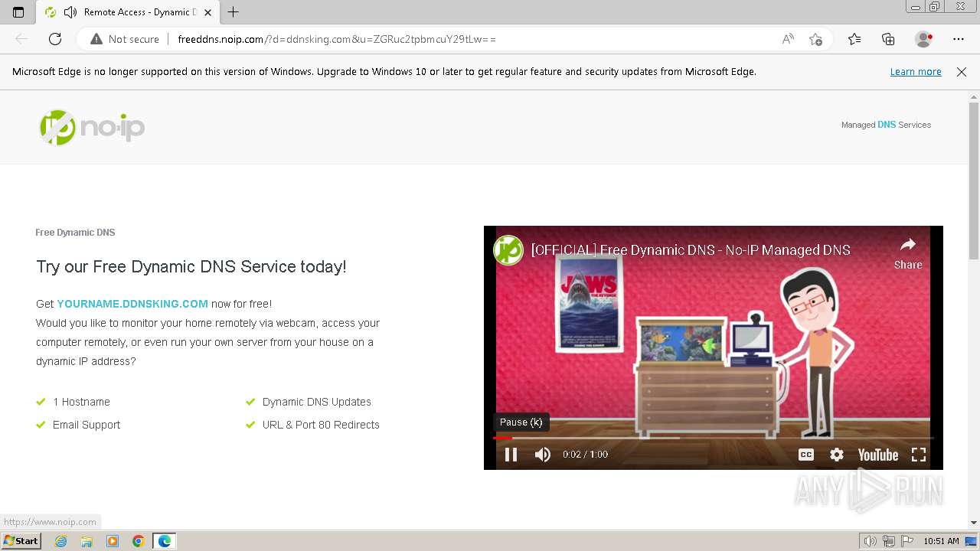Open the Edge profile icon
This screenshot has width=980, height=551.
(x=924, y=39)
